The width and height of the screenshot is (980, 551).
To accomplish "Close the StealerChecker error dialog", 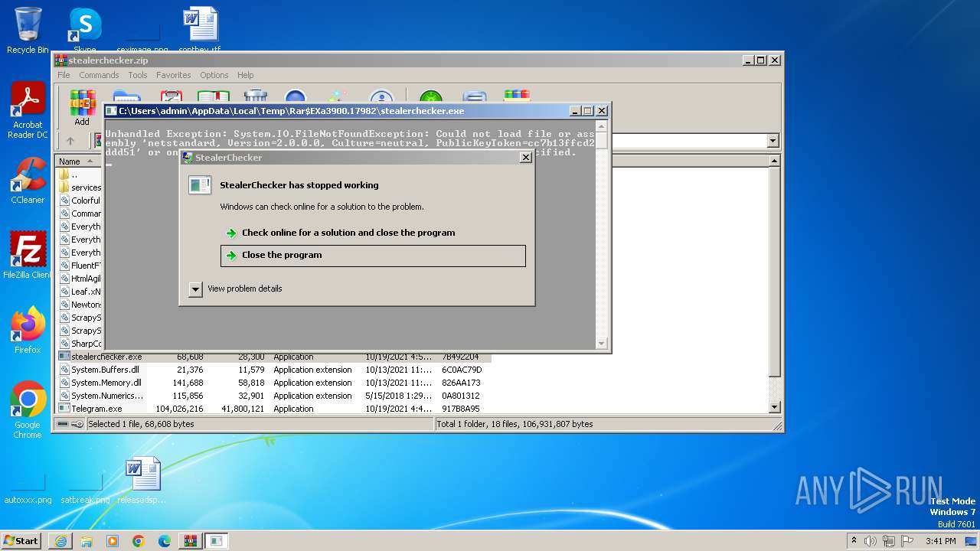I will [x=525, y=157].
